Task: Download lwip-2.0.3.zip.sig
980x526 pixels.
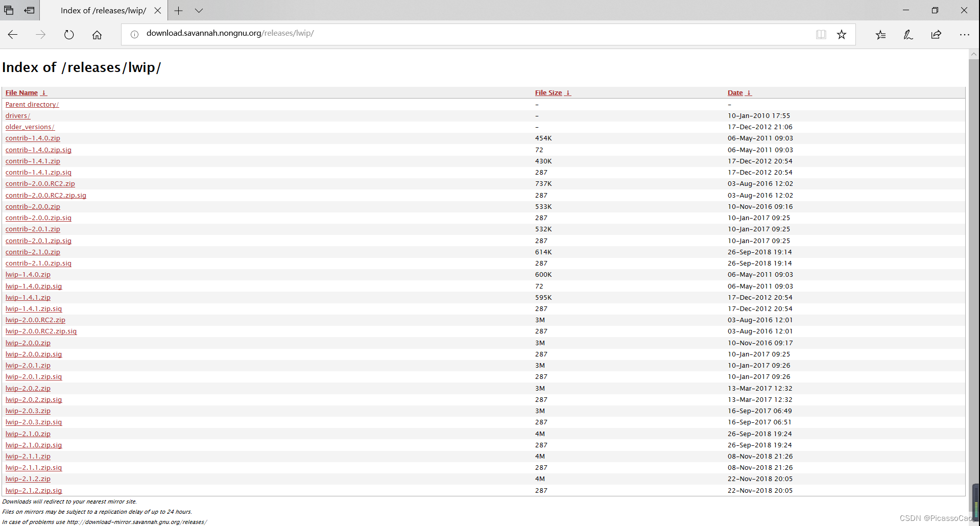Action: coord(34,422)
